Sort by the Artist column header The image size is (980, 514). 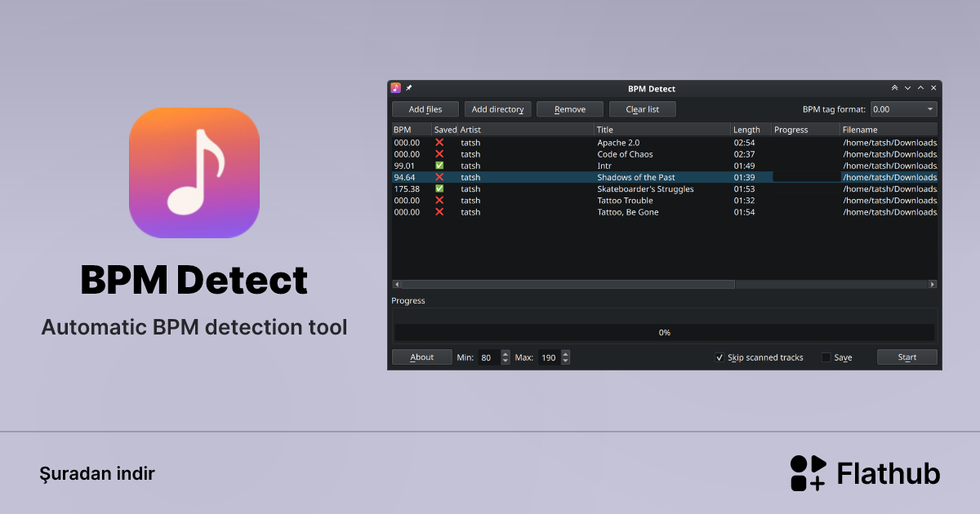click(x=526, y=130)
